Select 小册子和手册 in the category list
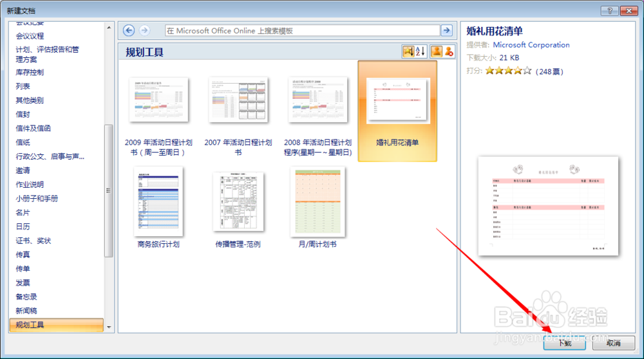This screenshot has height=359, width=644. [37, 199]
